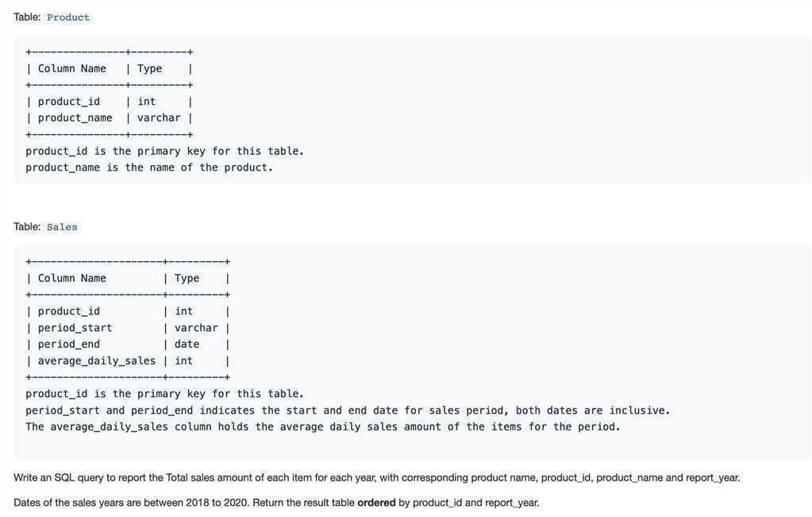The width and height of the screenshot is (812, 517).
Task: Click 'average daily sales amount' description line
Action: point(322,426)
